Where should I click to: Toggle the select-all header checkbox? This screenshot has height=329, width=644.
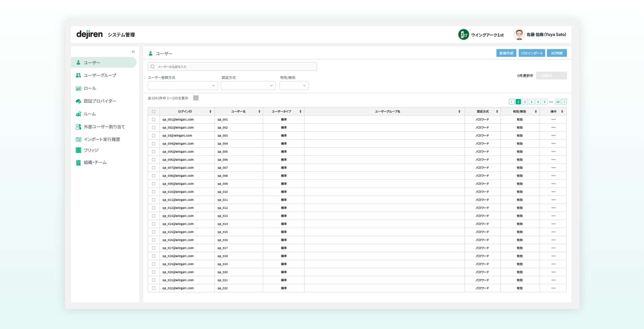point(154,112)
